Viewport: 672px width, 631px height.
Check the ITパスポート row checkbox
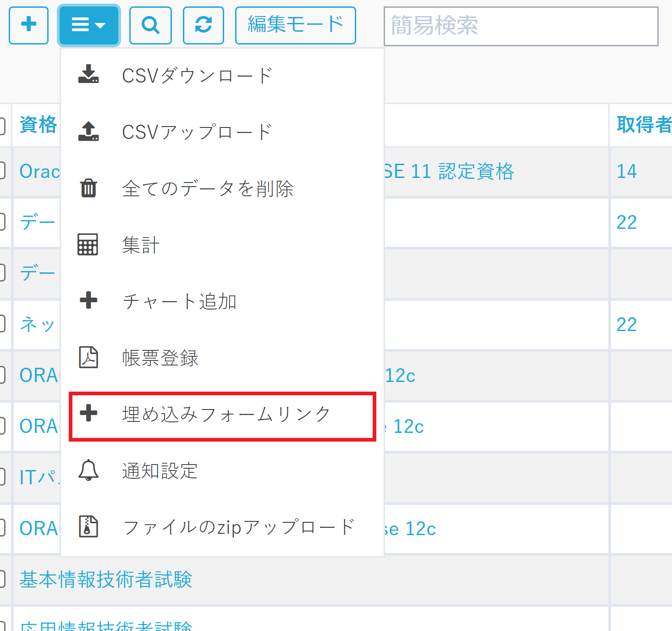2,477
